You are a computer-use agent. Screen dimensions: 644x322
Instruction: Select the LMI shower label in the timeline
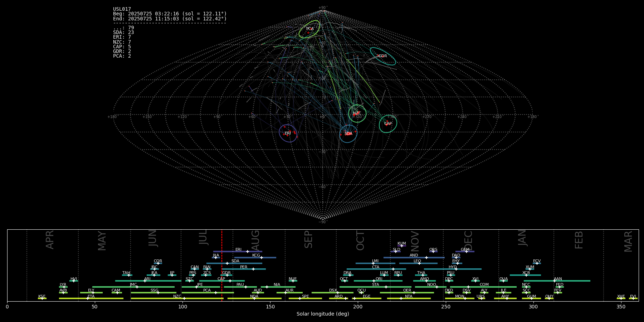375,261
